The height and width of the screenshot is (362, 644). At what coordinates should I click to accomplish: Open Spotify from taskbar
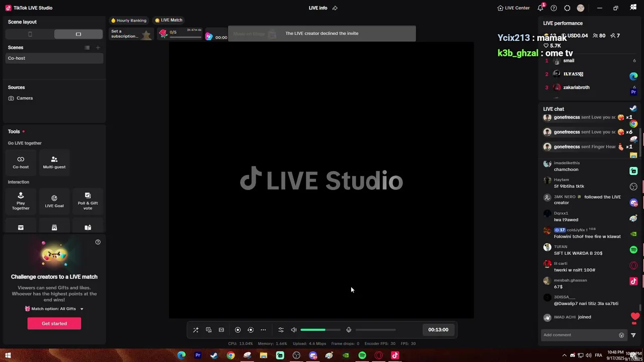pos(362,355)
